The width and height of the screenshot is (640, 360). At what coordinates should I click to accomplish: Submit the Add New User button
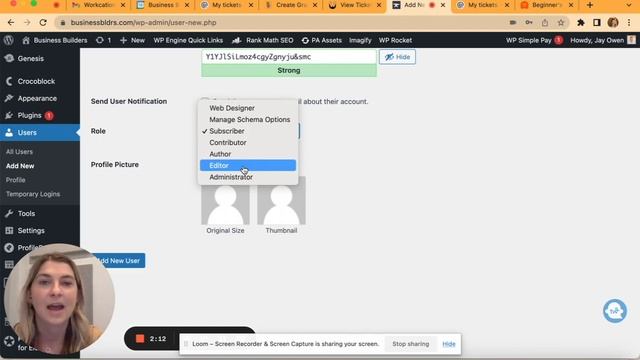coord(118,260)
